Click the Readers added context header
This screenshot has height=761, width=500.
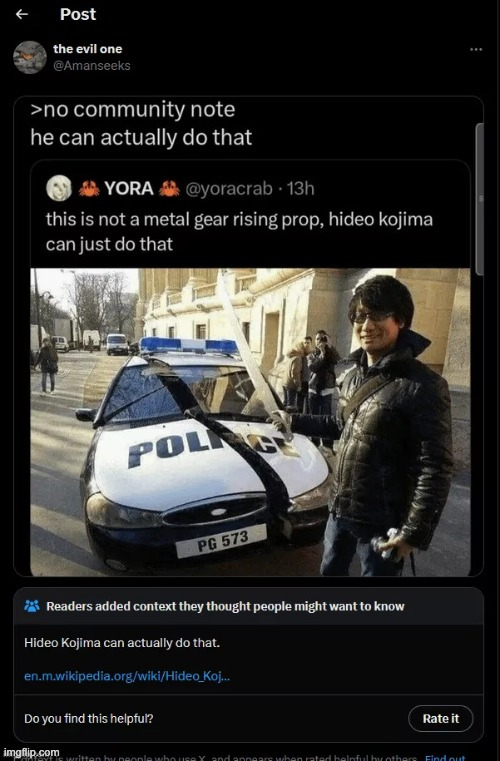[x=225, y=606]
